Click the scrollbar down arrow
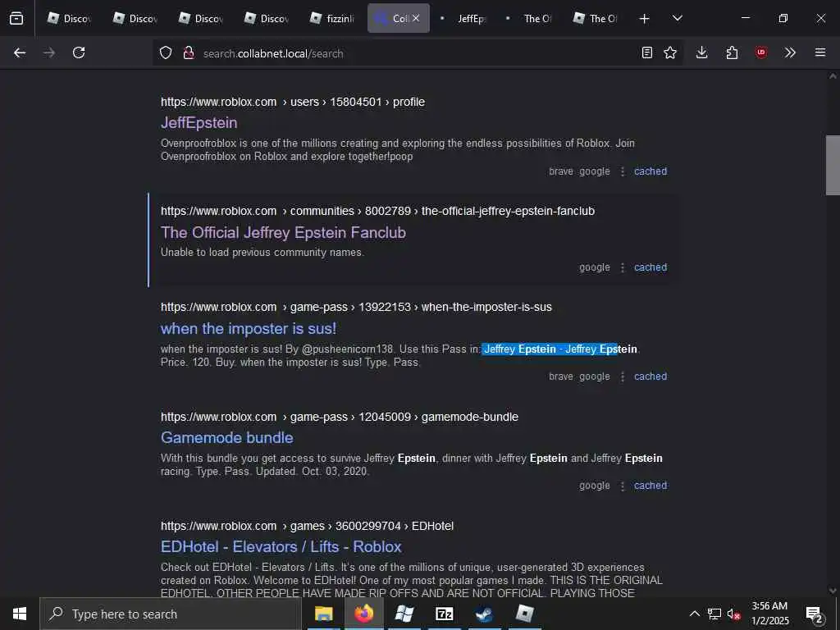Image resolution: width=840 pixels, height=630 pixels. [x=833, y=591]
